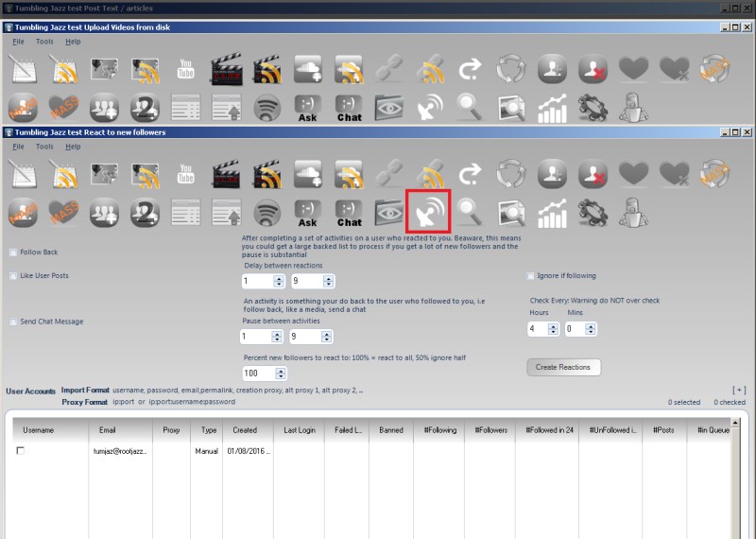Viewport: 756px width, 539px height.
Task: Click YouTube icon in Upload Videos window
Action: (x=185, y=68)
